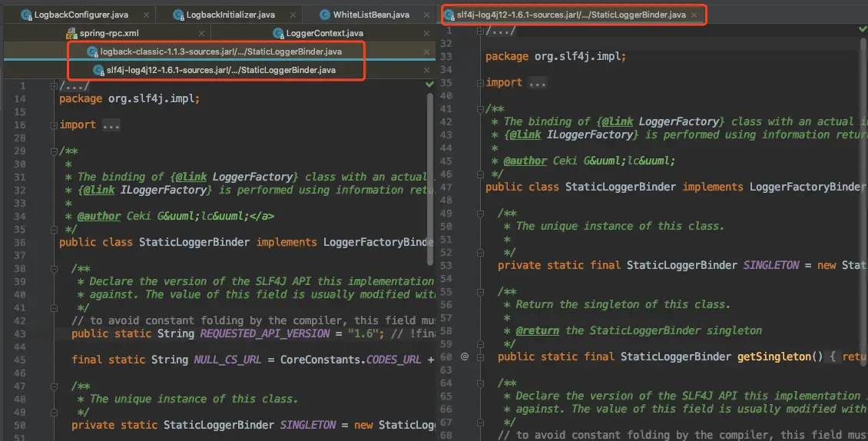
Task: Collapse the class Javadoc starting at line 41
Action: click(x=481, y=109)
